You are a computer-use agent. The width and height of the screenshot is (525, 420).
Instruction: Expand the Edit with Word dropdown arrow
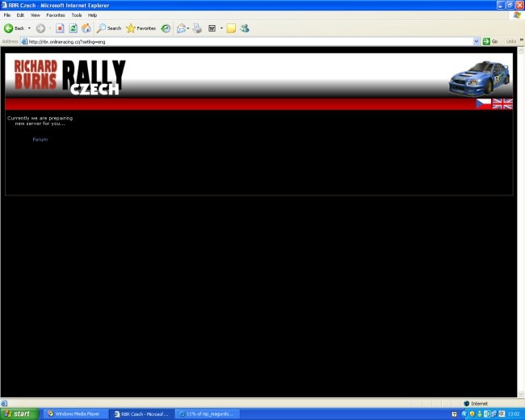pyautogui.click(x=221, y=28)
